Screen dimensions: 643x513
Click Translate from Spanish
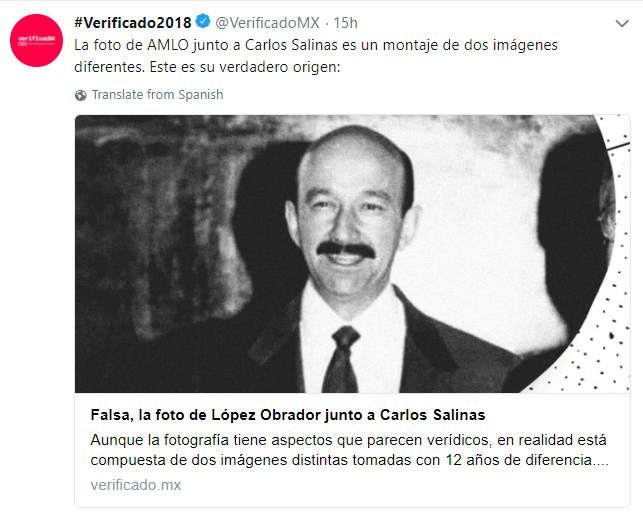tap(157, 95)
